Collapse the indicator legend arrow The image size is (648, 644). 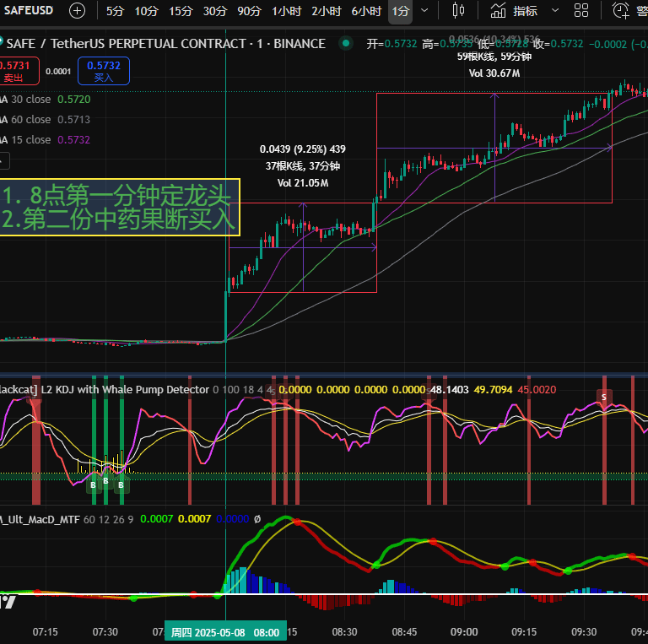4,161
